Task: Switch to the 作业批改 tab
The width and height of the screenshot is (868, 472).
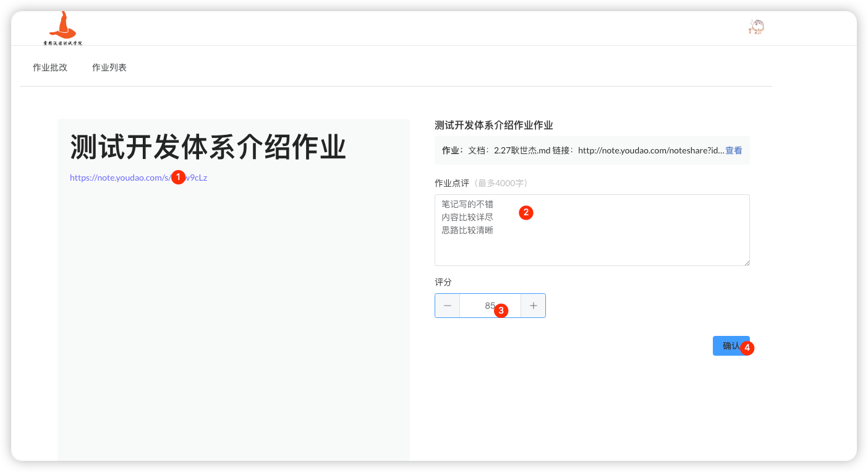Action: point(50,67)
